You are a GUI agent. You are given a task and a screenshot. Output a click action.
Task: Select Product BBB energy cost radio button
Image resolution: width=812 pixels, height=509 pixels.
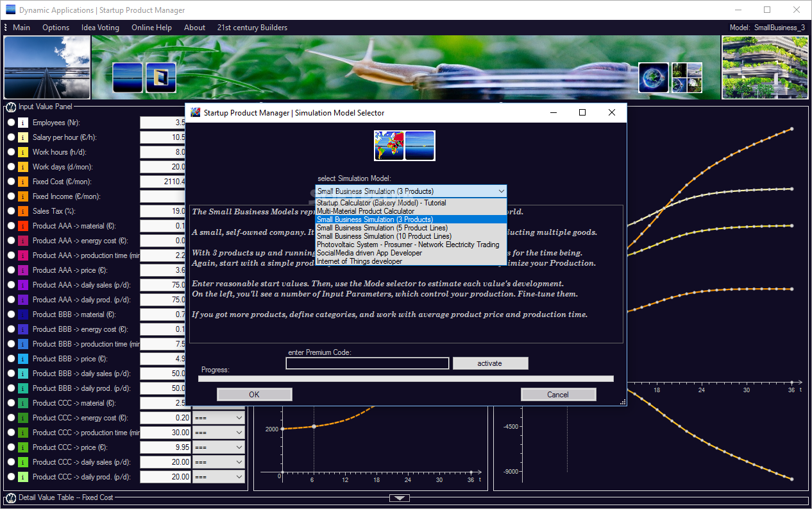tap(11, 329)
